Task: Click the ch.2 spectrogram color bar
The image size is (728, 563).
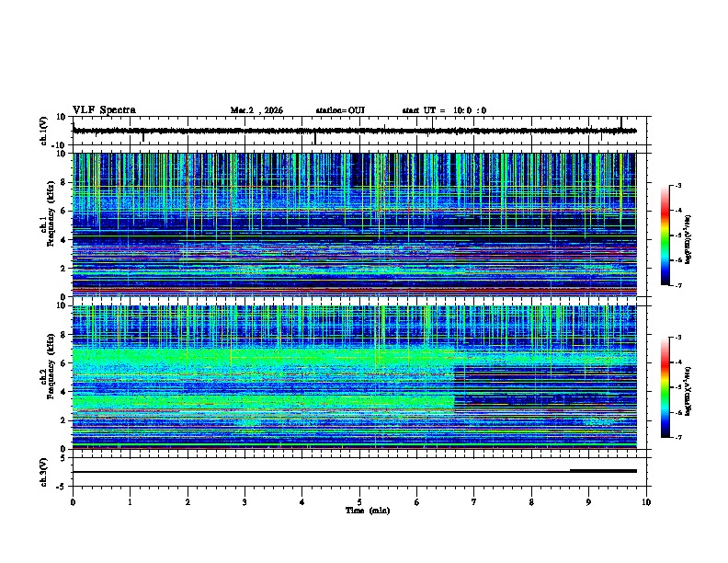Action: 665,387
